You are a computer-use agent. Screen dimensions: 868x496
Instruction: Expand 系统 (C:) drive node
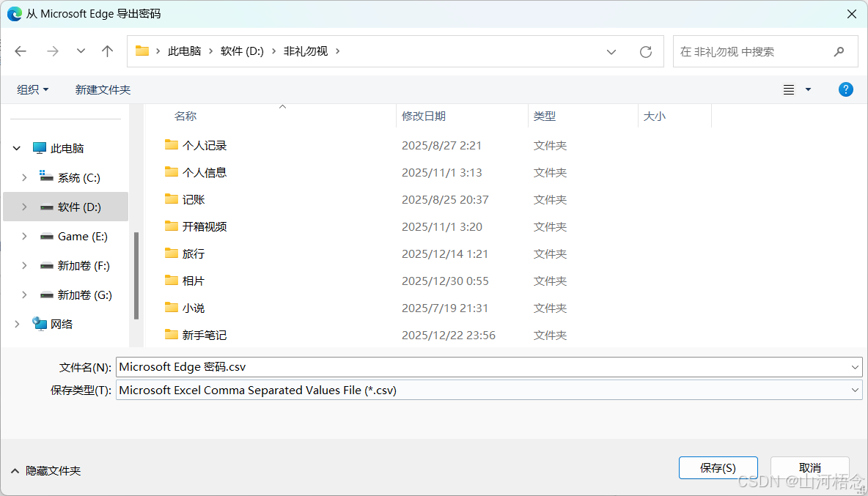[24, 177]
